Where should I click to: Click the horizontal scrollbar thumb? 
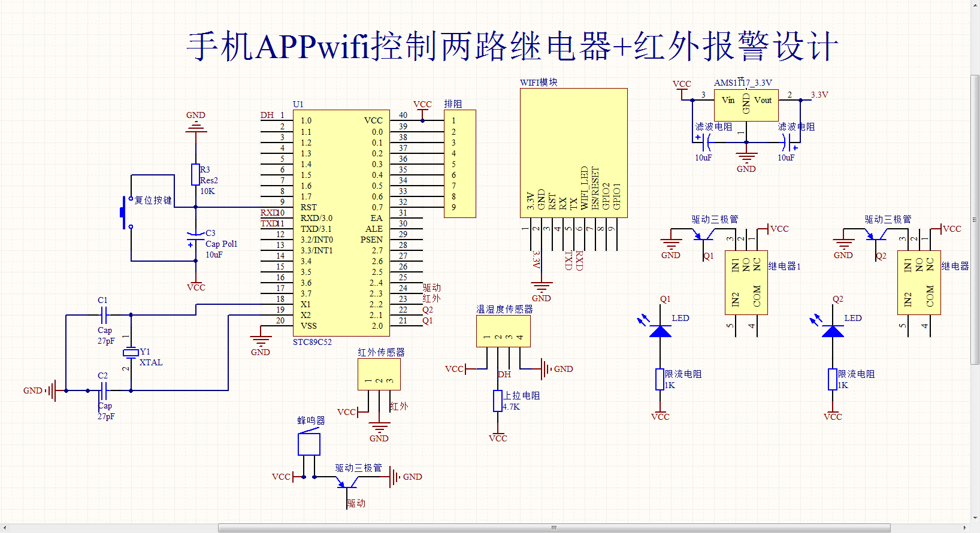(554, 528)
